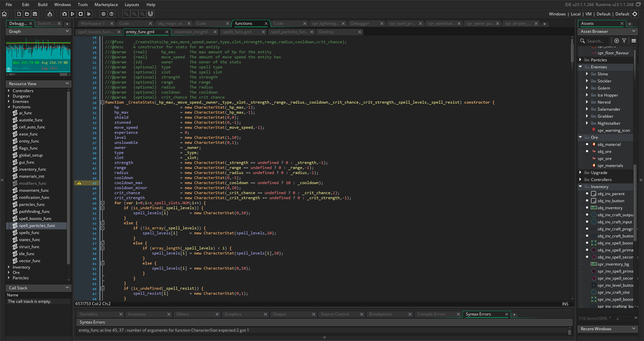
Task: Collapse the else block fold at line 53
Action: coord(103,223)
